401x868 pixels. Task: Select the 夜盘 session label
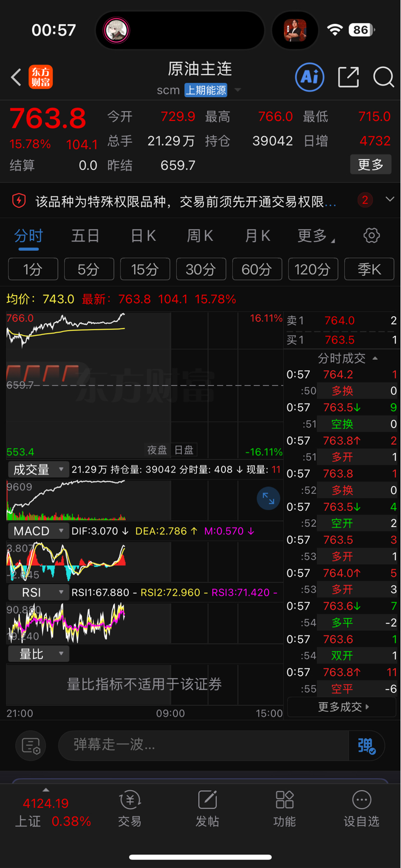click(157, 450)
